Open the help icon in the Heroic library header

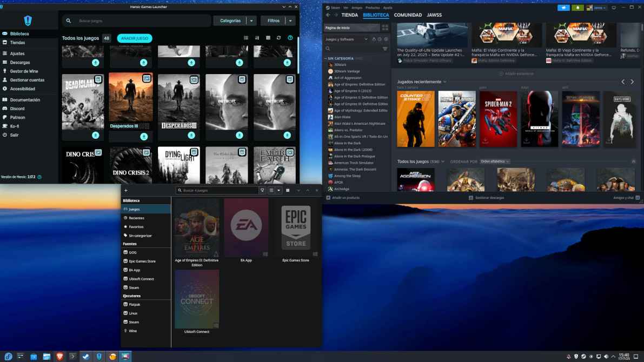290,38
